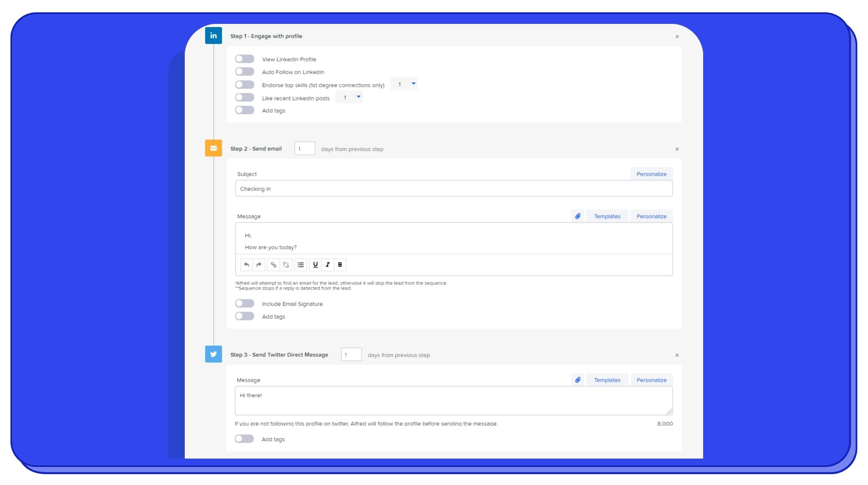Toggle italic formatting in email editor

[x=328, y=265]
